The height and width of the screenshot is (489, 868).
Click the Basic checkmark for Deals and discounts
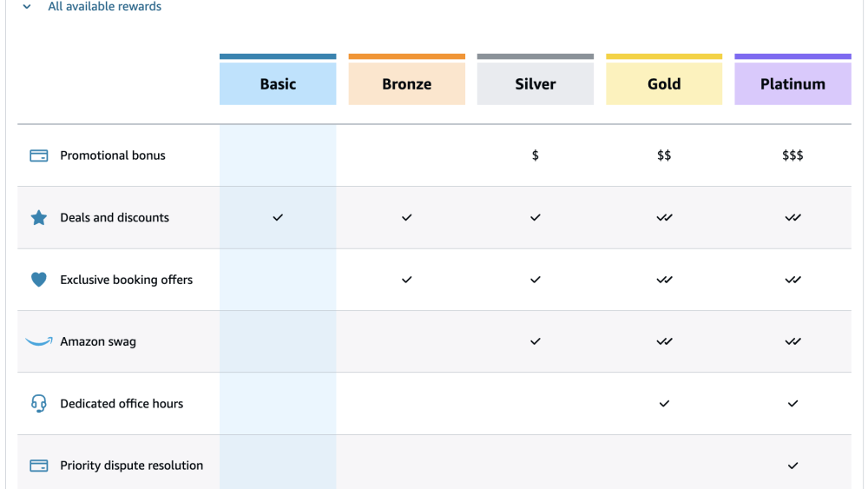click(278, 218)
